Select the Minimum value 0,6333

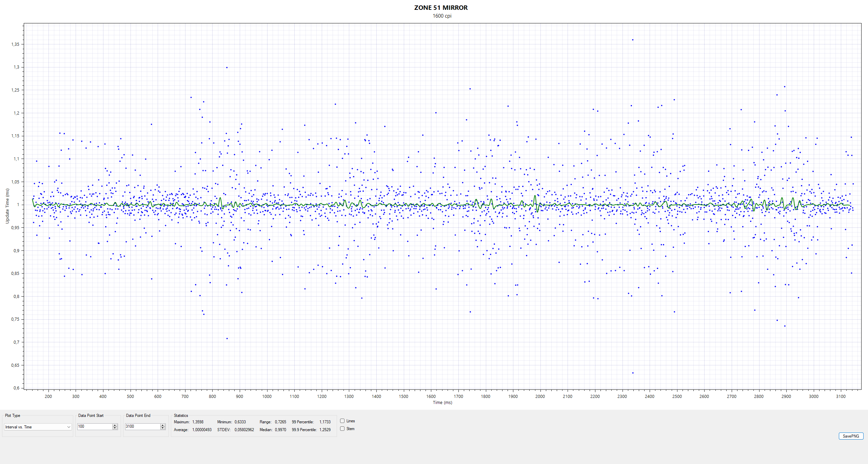click(240, 422)
